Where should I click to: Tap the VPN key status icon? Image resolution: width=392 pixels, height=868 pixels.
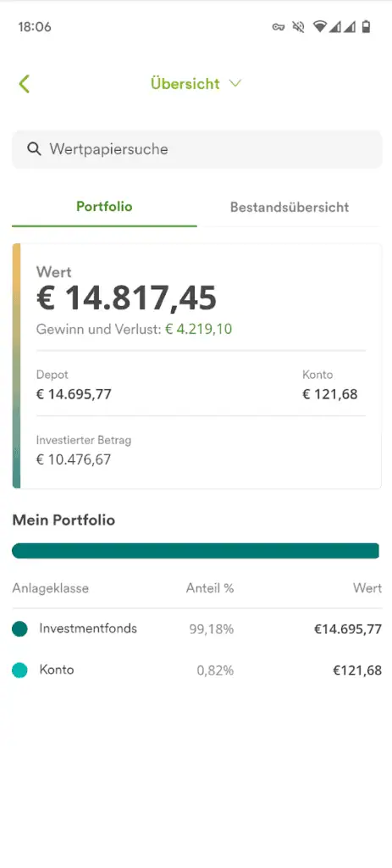(x=278, y=27)
